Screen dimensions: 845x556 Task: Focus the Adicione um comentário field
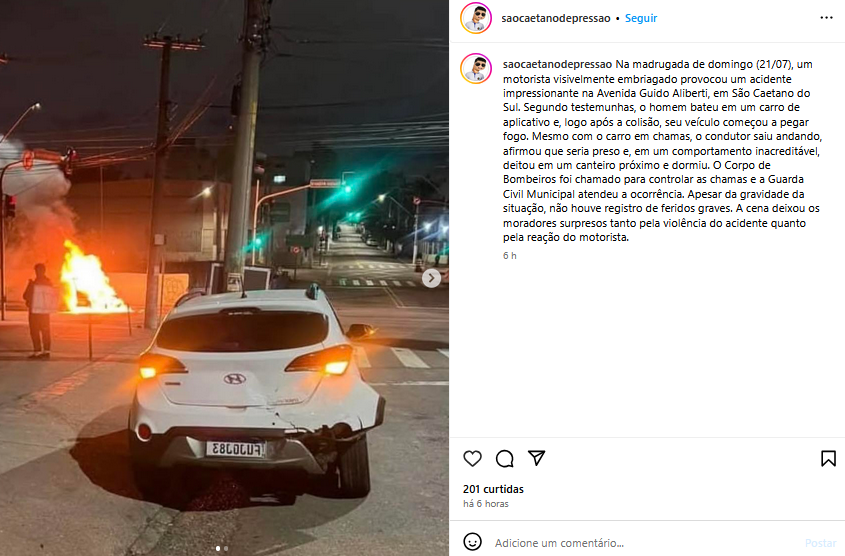(645, 543)
